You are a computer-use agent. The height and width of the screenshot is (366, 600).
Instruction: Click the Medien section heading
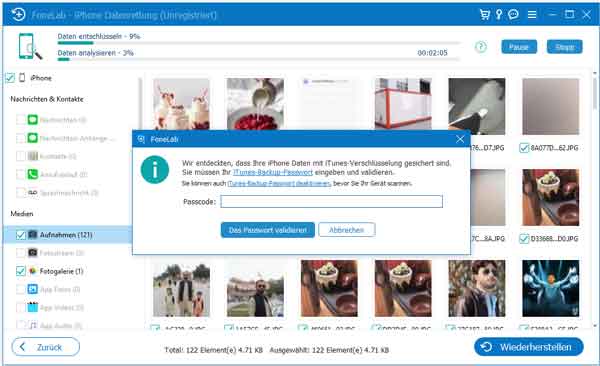pyautogui.click(x=22, y=214)
